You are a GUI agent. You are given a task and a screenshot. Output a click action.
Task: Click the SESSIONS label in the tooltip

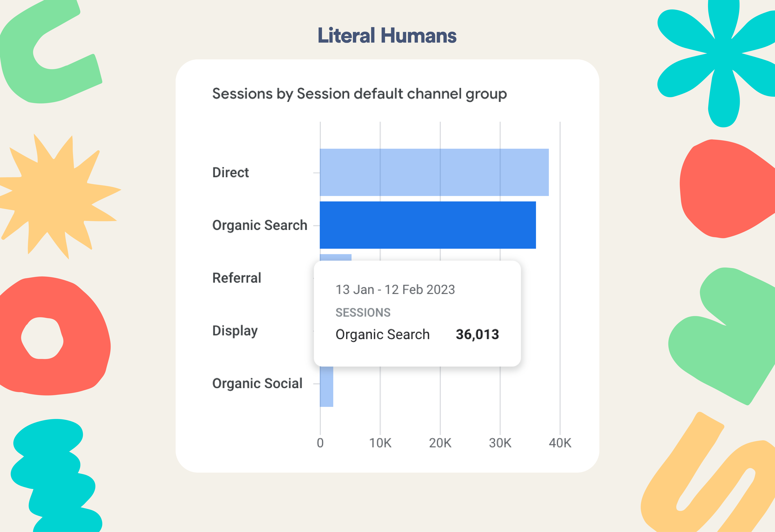click(x=363, y=313)
